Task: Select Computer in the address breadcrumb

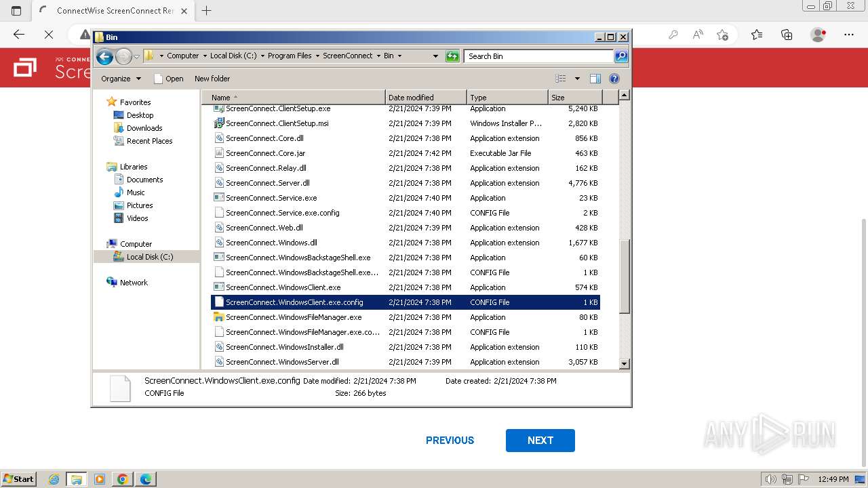Action: [183, 56]
